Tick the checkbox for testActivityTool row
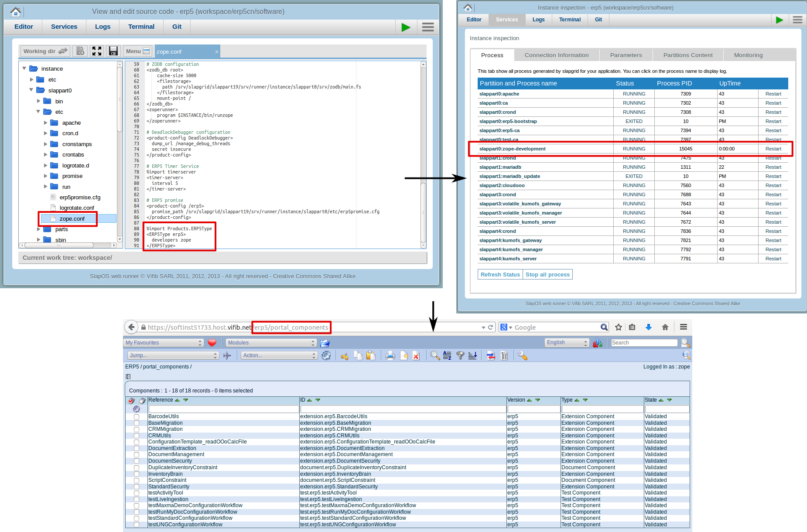807x532 pixels. [x=137, y=493]
